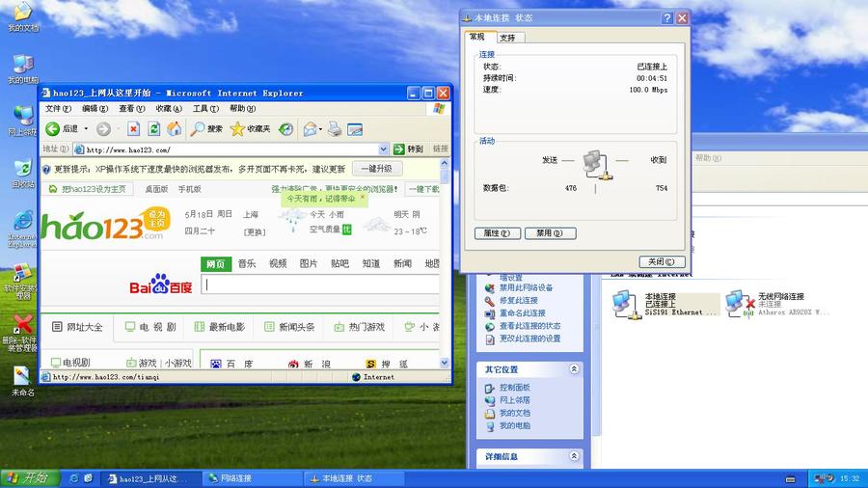Click the IE Mail envelope icon
Viewport: 868px width, 488px height.
pos(310,129)
